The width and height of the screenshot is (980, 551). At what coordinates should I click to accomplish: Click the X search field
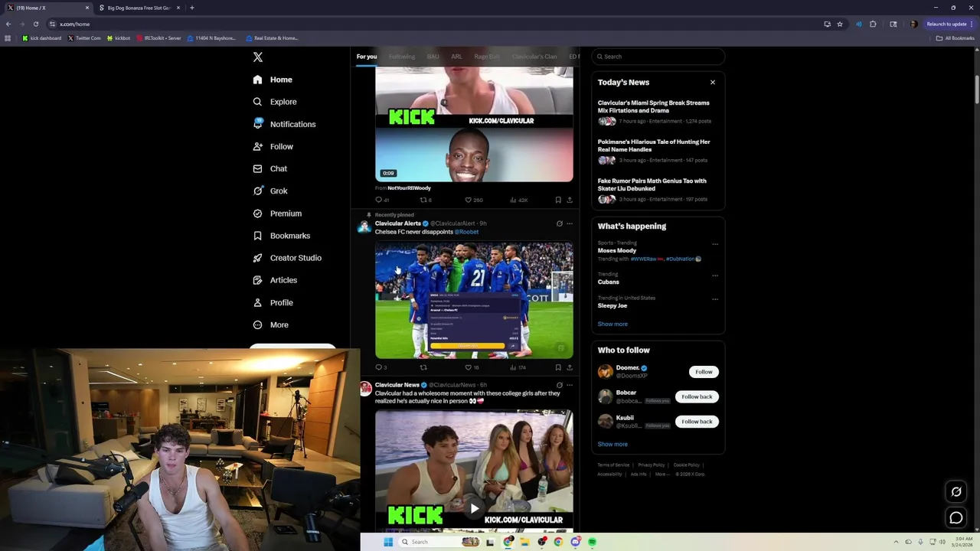(x=658, y=57)
